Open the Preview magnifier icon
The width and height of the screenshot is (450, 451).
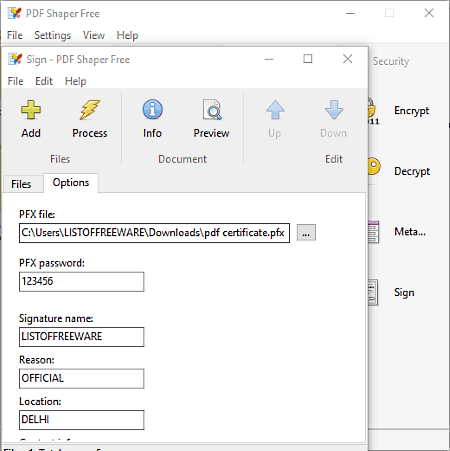pyautogui.click(x=211, y=110)
